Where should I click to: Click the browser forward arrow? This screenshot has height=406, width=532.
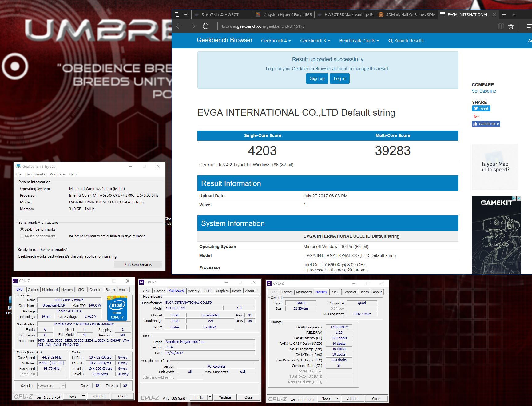pyautogui.click(x=192, y=26)
